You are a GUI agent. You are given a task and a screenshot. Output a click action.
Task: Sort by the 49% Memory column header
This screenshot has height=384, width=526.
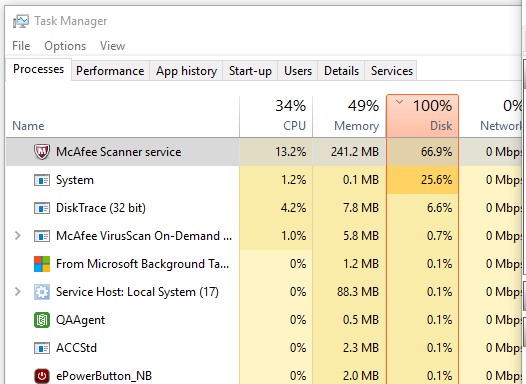pyautogui.click(x=349, y=116)
